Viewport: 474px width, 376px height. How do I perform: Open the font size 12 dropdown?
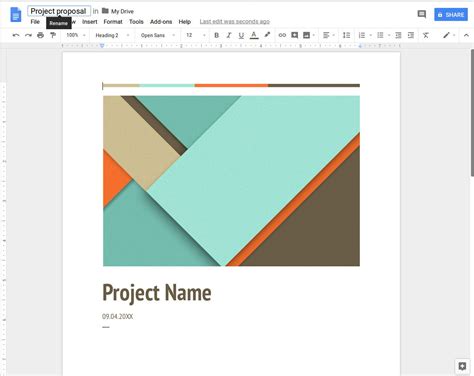(x=196, y=35)
